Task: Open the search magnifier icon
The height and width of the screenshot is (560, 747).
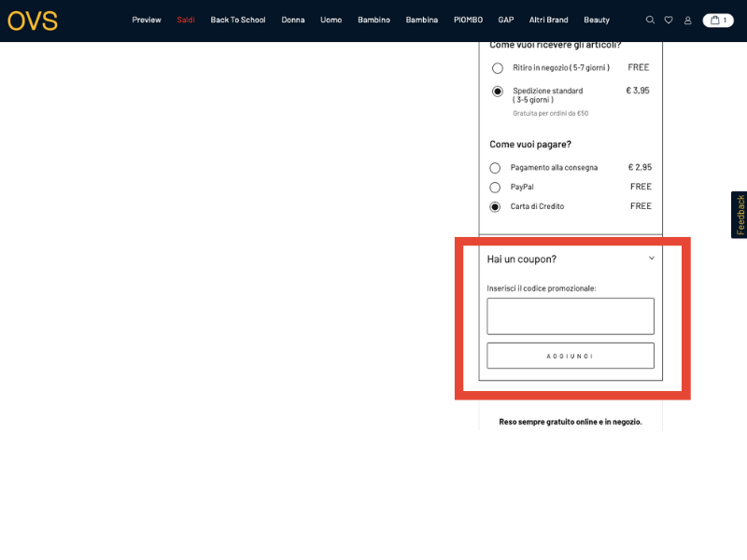Action: (650, 20)
